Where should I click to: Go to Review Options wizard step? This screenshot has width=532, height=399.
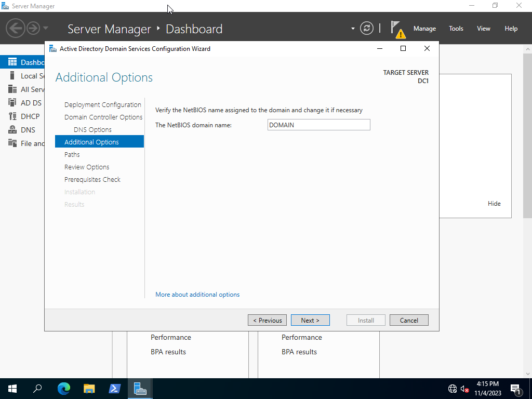(87, 167)
